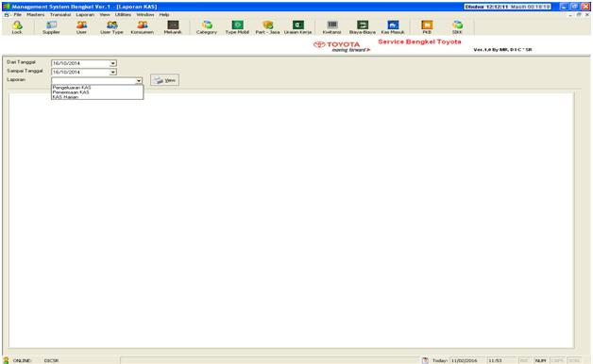Screen dimensions: 593x364
Task: Click the TOYOTA logo banner
Action: click(x=342, y=46)
